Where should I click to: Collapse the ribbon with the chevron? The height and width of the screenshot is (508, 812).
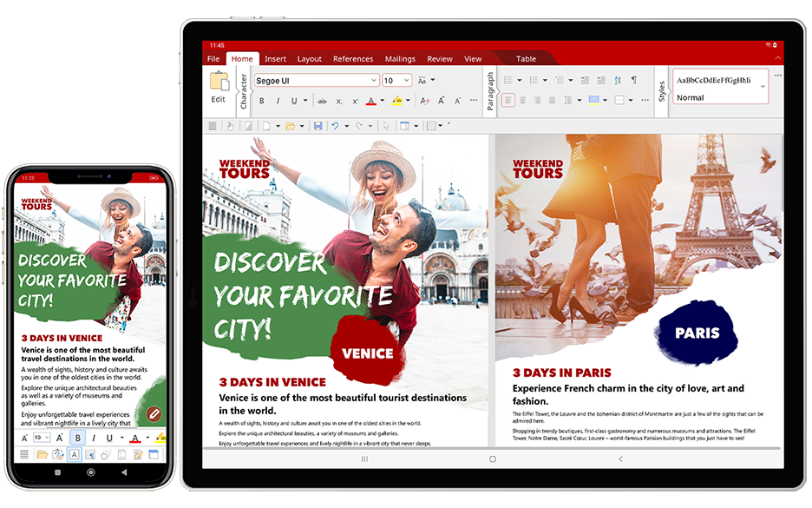(x=777, y=58)
